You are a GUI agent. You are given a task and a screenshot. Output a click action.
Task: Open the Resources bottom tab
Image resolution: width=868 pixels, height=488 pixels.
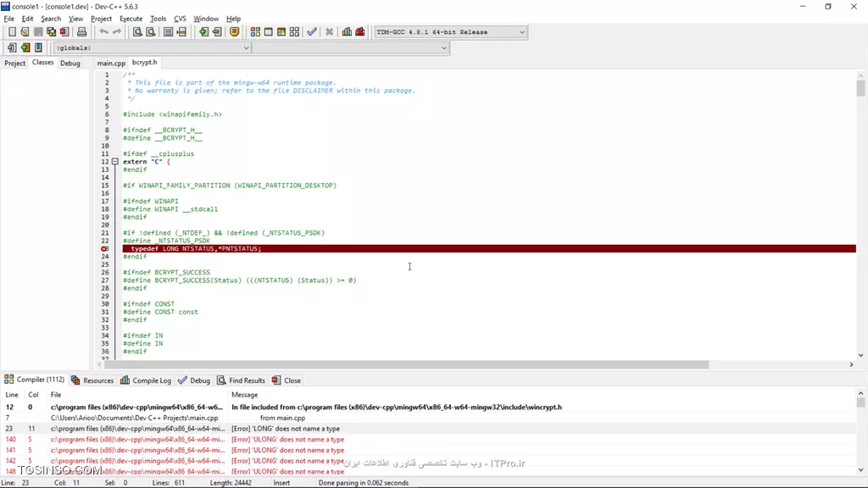pyautogui.click(x=92, y=380)
